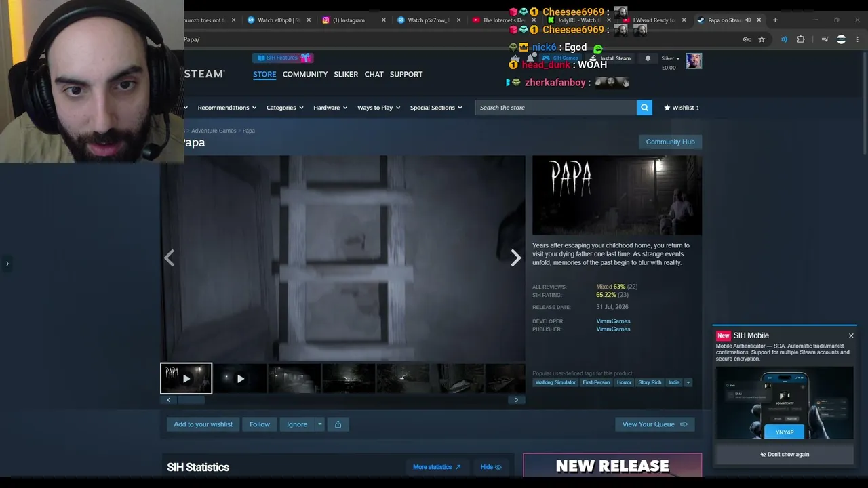Click the NEW RELEASE banner
The width and height of the screenshot is (868, 488).
click(612, 466)
